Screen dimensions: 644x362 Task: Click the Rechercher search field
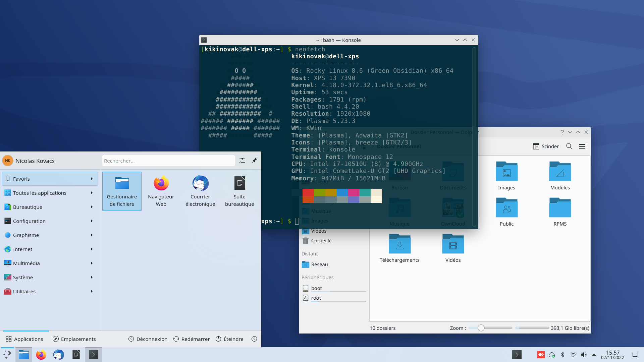pyautogui.click(x=168, y=161)
